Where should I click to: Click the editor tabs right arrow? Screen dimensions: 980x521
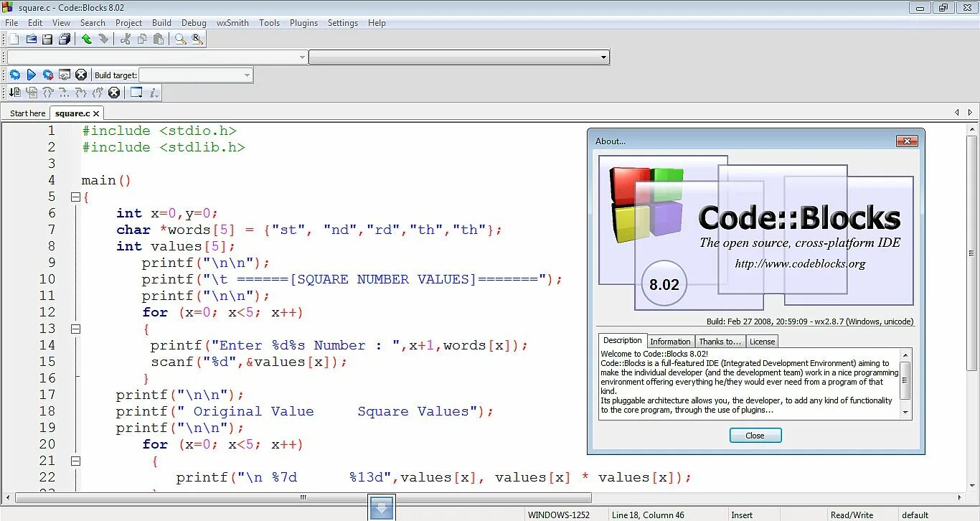(x=970, y=113)
